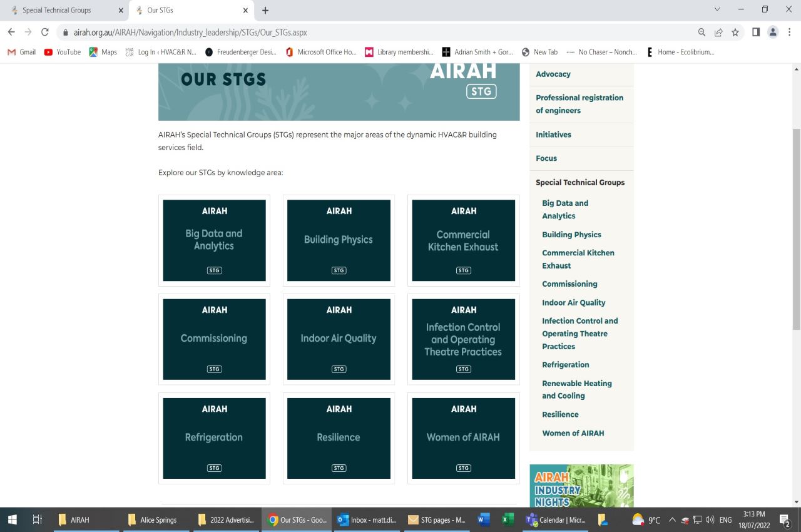Image resolution: width=801 pixels, height=532 pixels.
Task: Open the Windows Start menu
Action: tap(12, 519)
